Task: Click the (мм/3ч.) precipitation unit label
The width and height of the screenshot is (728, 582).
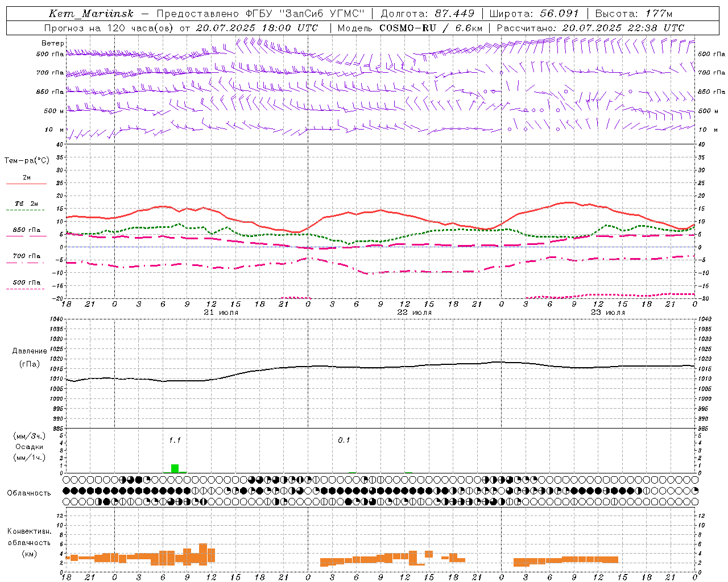Action: [29, 436]
